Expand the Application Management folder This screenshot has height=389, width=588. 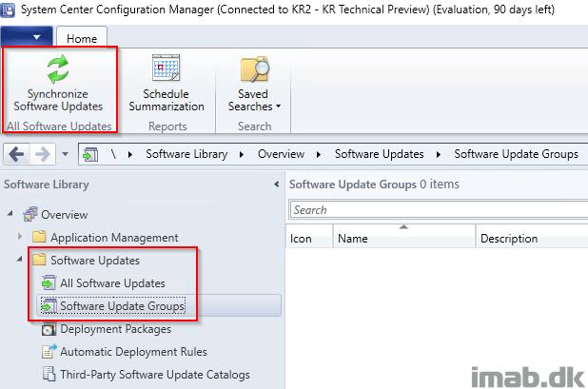(x=20, y=237)
